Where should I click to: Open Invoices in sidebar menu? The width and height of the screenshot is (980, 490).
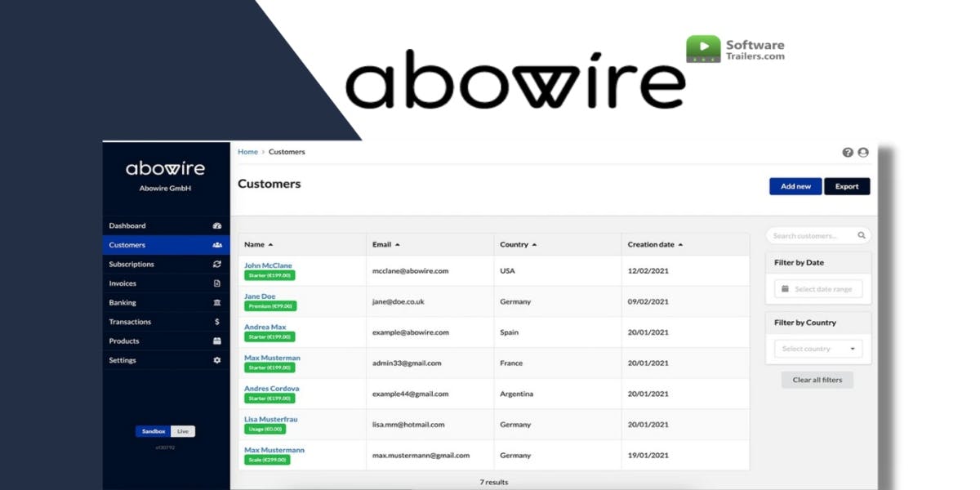[166, 283]
